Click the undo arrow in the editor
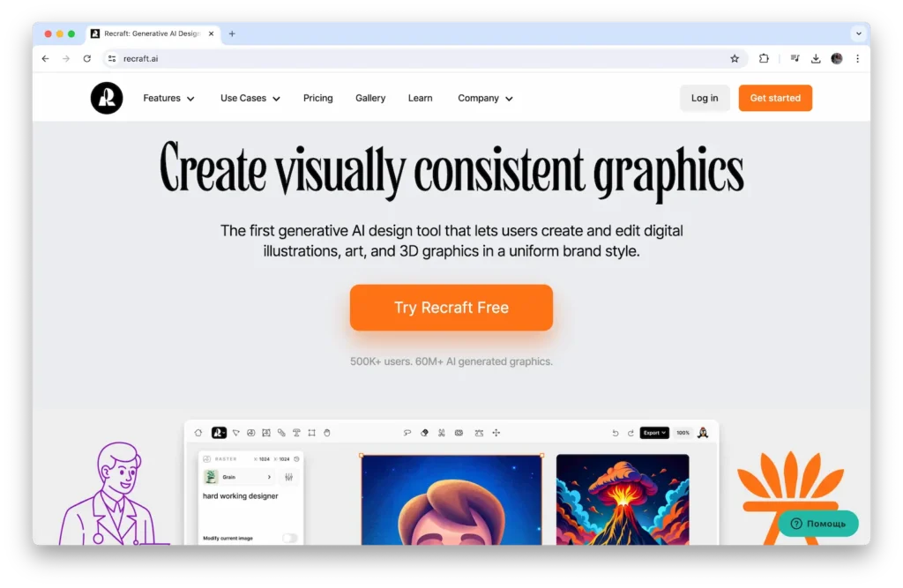 tap(615, 433)
